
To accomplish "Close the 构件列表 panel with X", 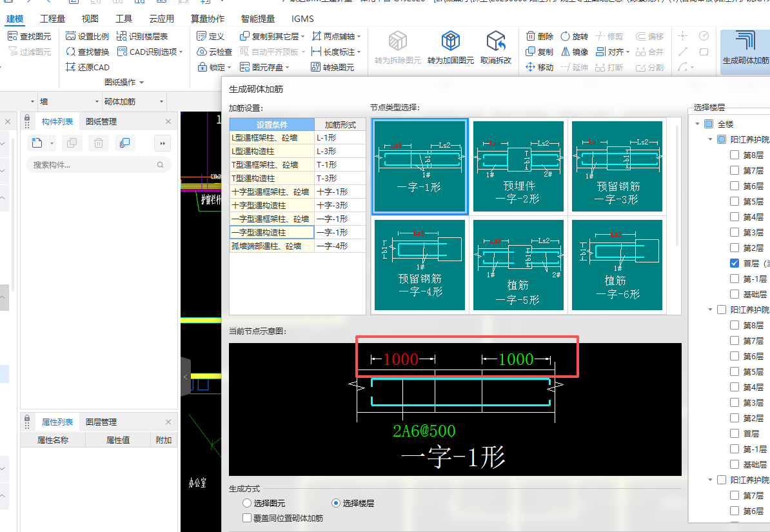I will point(168,121).
